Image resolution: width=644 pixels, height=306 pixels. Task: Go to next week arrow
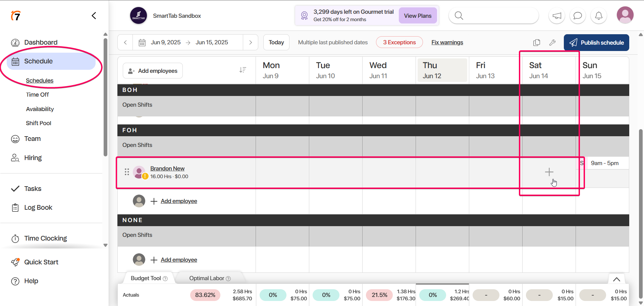250,43
